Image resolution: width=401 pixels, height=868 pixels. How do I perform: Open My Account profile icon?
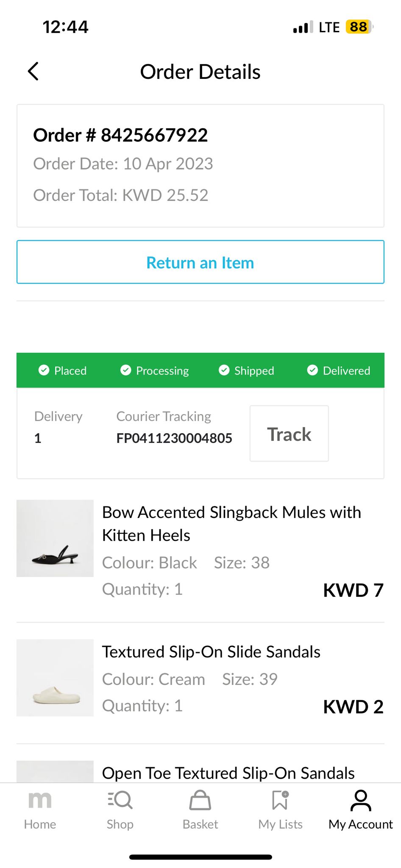pos(361,800)
